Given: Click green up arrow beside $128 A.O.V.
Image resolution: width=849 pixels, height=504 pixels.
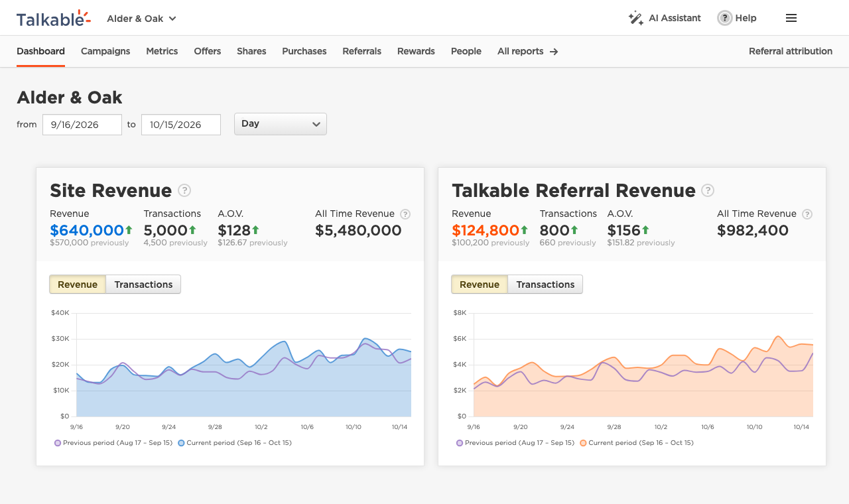Looking at the screenshot, I should (x=255, y=230).
